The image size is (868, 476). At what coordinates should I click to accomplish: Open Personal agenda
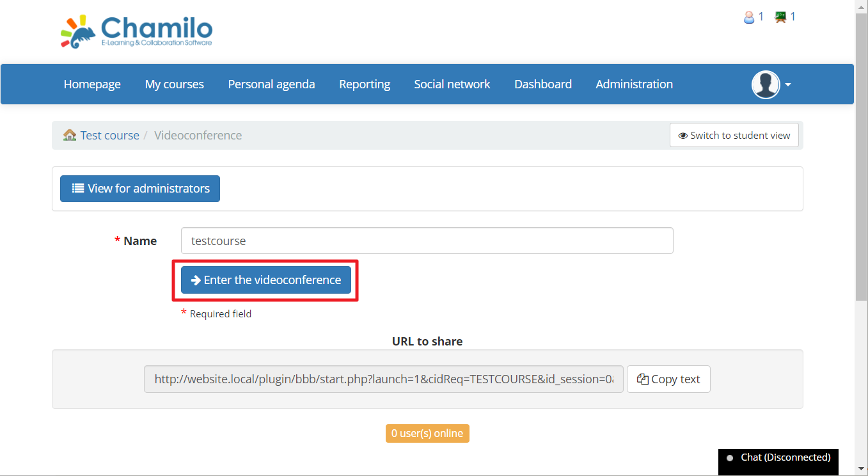271,84
